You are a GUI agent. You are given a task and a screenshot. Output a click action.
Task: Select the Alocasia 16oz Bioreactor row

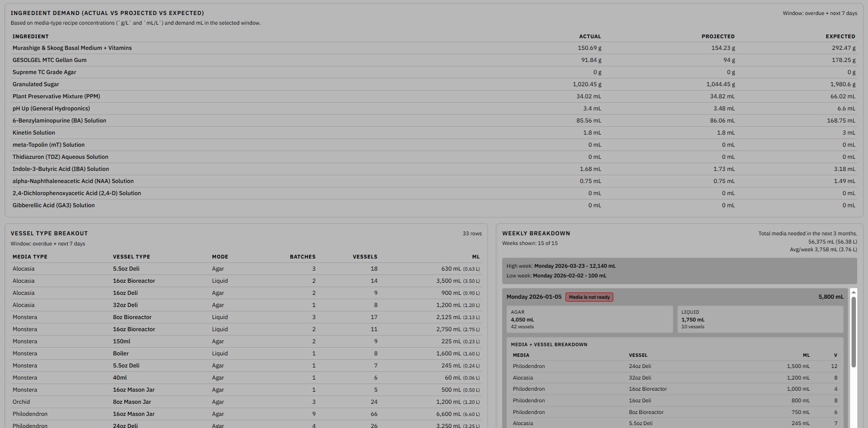tap(246, 281)
